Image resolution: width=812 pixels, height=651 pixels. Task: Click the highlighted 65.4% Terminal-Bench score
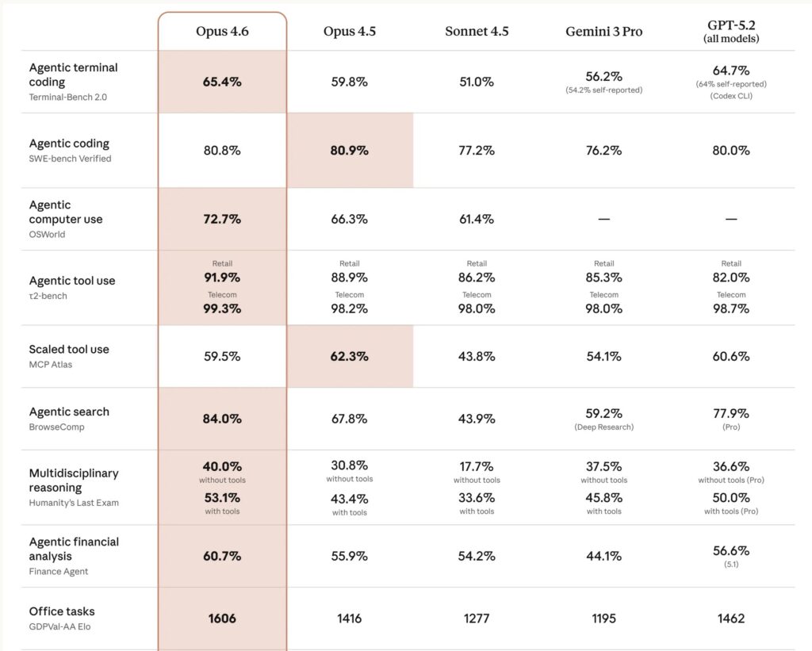[x=222, y=82]
